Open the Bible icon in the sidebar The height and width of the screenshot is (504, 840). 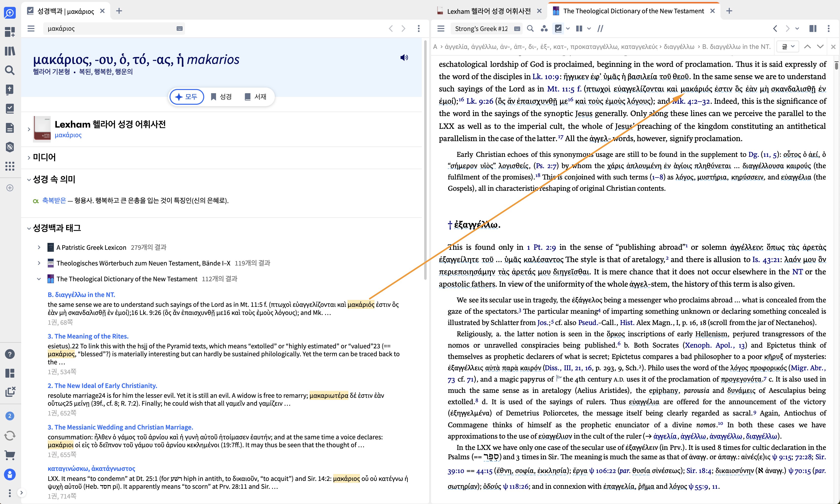[x=10, y=90]
